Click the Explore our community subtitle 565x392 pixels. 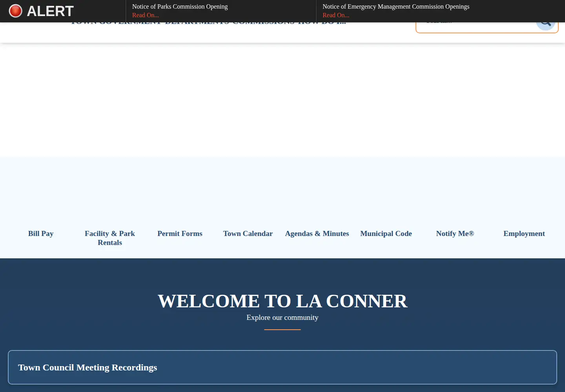tap(282, 318)
